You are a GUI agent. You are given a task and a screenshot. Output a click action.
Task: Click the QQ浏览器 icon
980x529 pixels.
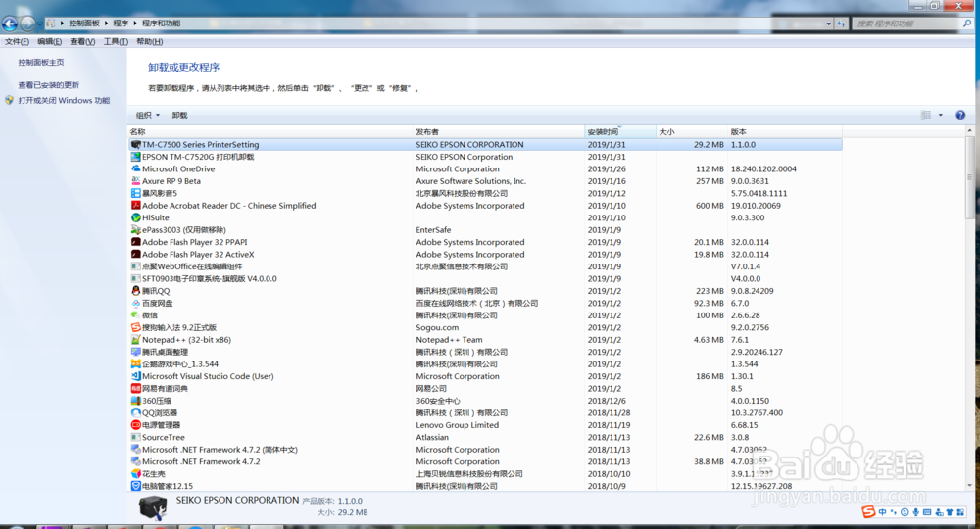(135, 412)
